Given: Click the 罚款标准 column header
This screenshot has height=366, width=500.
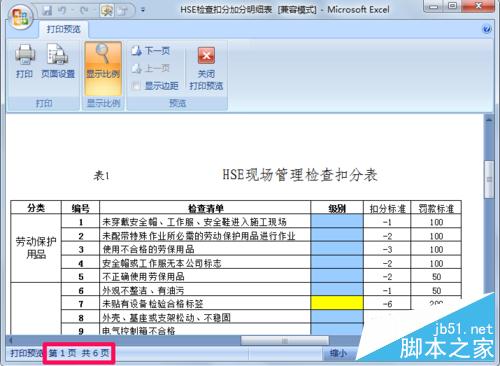Looking at the screenshot, I should 436,208.
